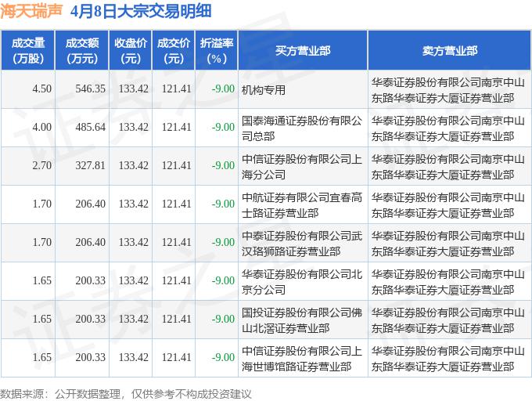The image size is (532, 401).
Task: Click 200.33 in the 世博馆路 row
Action: pyautogui.click(x=90, y=358)
